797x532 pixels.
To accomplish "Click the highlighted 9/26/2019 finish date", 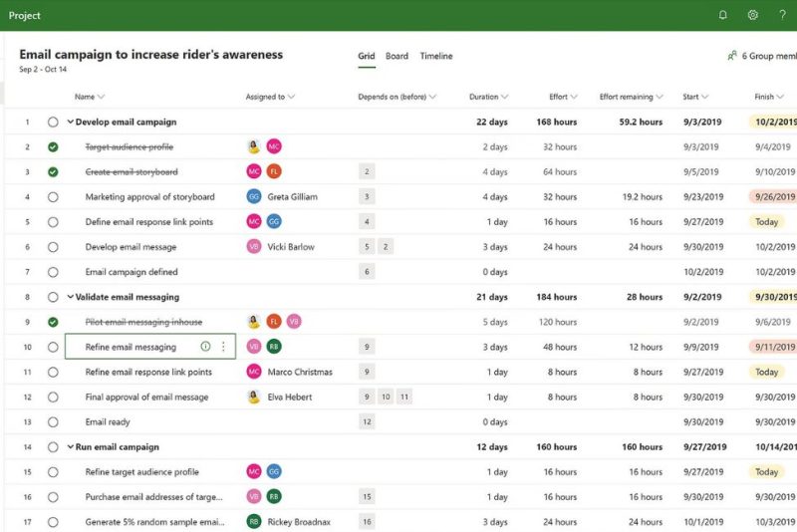I will pyautogui.click(x=775, y=197).
